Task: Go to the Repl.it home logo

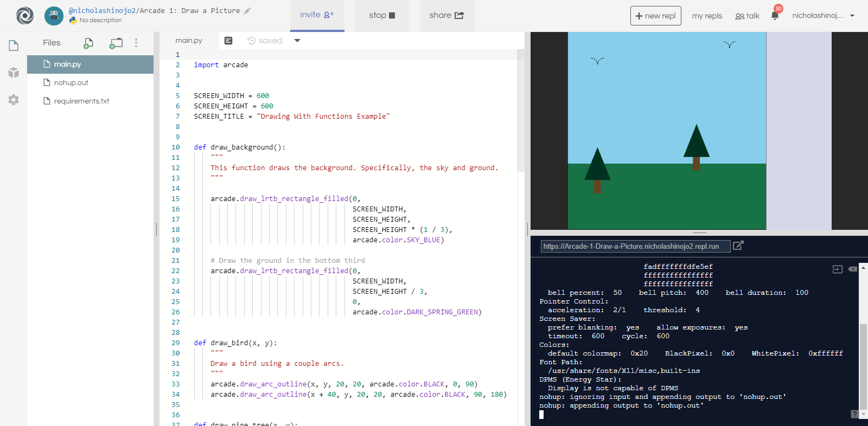Action: [25, 16]
